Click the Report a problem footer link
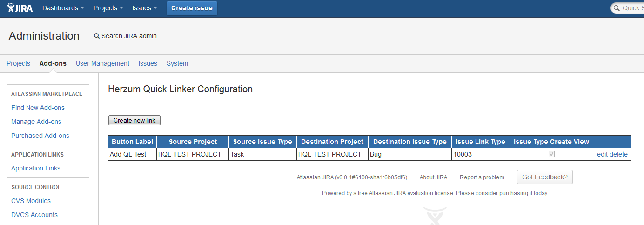The height and width of the screenshot is (225, 644). 482,177
